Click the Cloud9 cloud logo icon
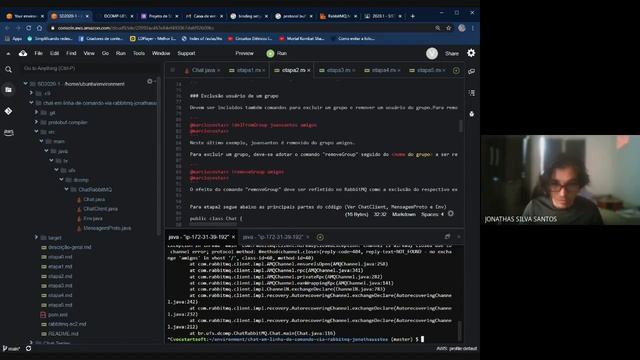Image resolution: width=640 pixels, height=360 pixels. 23,53
